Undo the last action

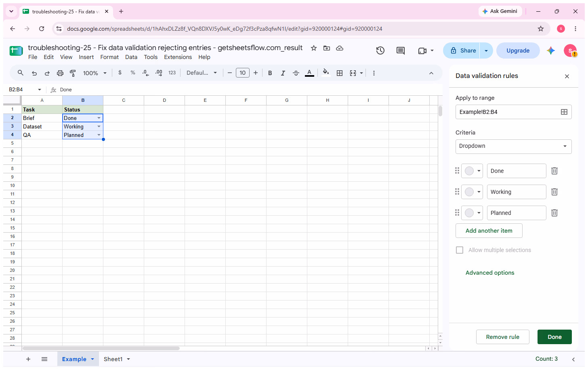pos(34,73)
